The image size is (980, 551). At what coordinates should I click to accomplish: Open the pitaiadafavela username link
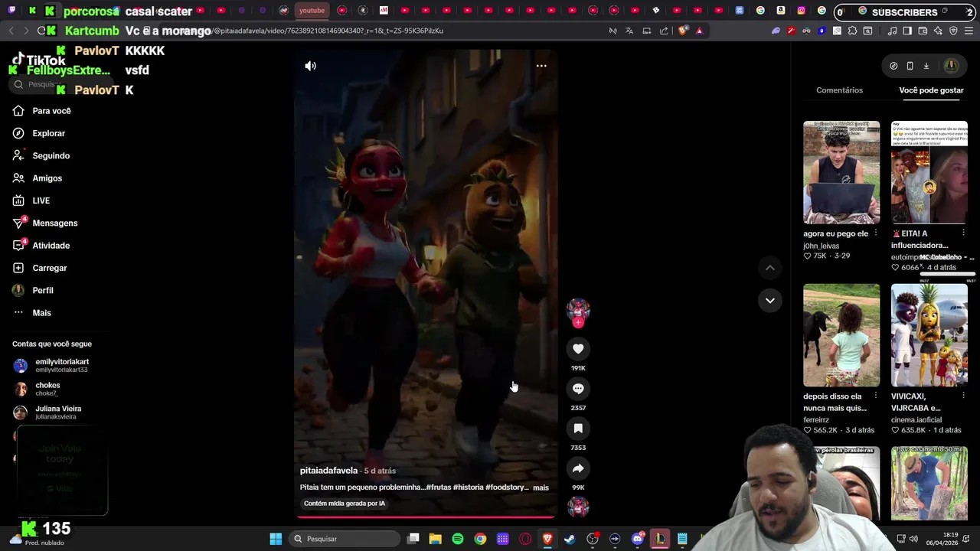[x=328, y=471]
